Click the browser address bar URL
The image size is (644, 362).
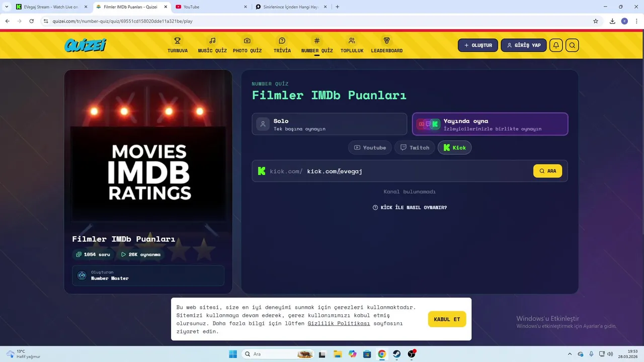[x=123, y=21]
